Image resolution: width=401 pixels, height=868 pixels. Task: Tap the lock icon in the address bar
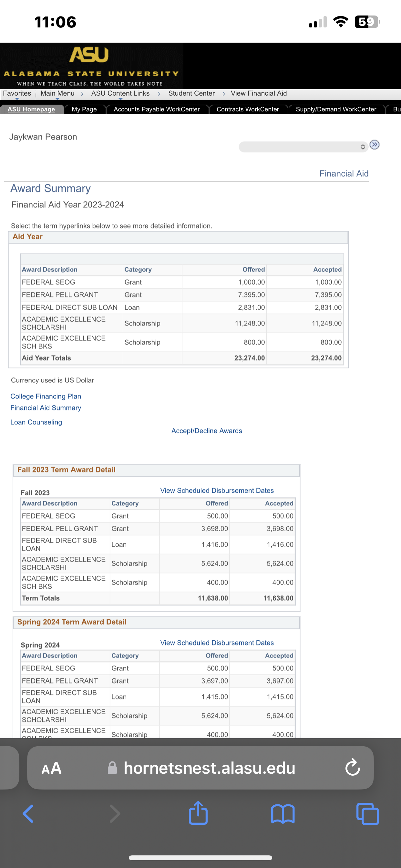(x=112, y=768)
